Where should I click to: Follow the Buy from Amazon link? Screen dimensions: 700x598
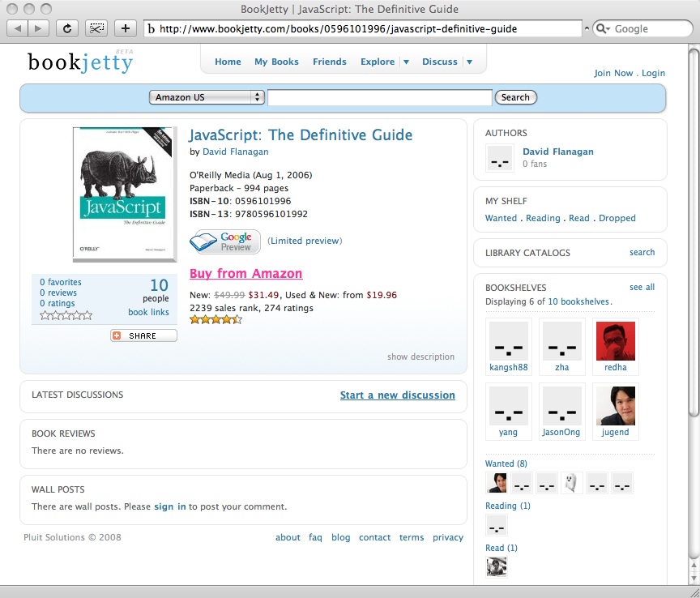click(x=245, y=274)
